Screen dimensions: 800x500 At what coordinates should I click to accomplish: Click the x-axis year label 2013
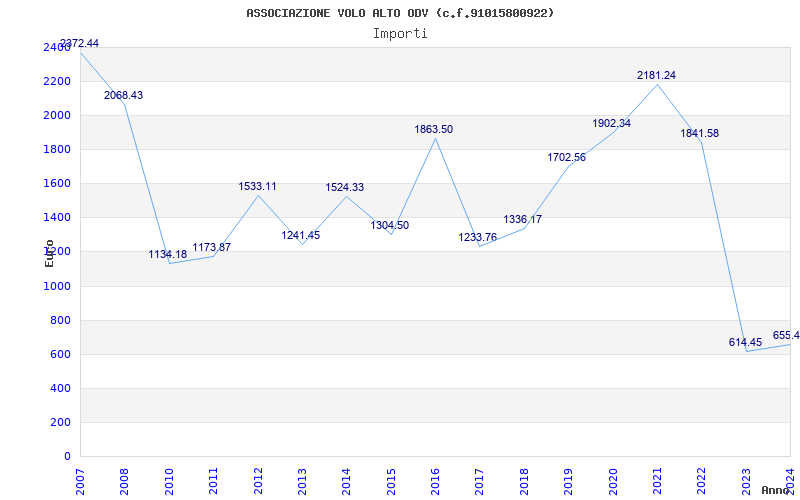[303, 481]
